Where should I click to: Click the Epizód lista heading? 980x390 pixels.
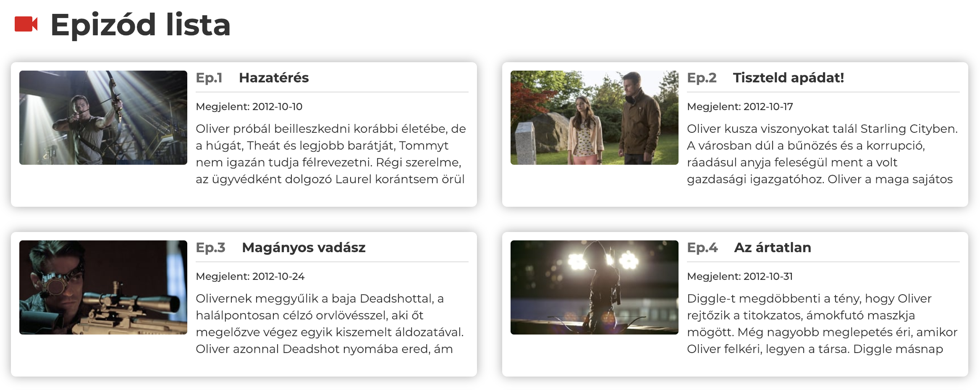(x=140, y=25)
